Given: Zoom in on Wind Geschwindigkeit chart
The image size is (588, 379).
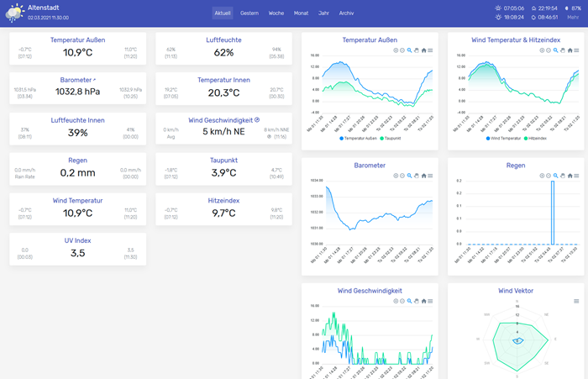Looking at the screenshot, I should (x=396, y=301).
